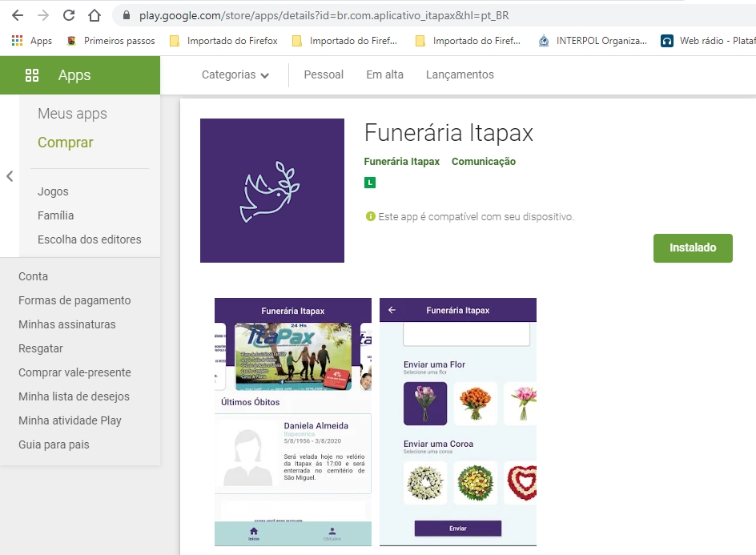
Task: Open the Em alta tab
Action: pos(384,74)
